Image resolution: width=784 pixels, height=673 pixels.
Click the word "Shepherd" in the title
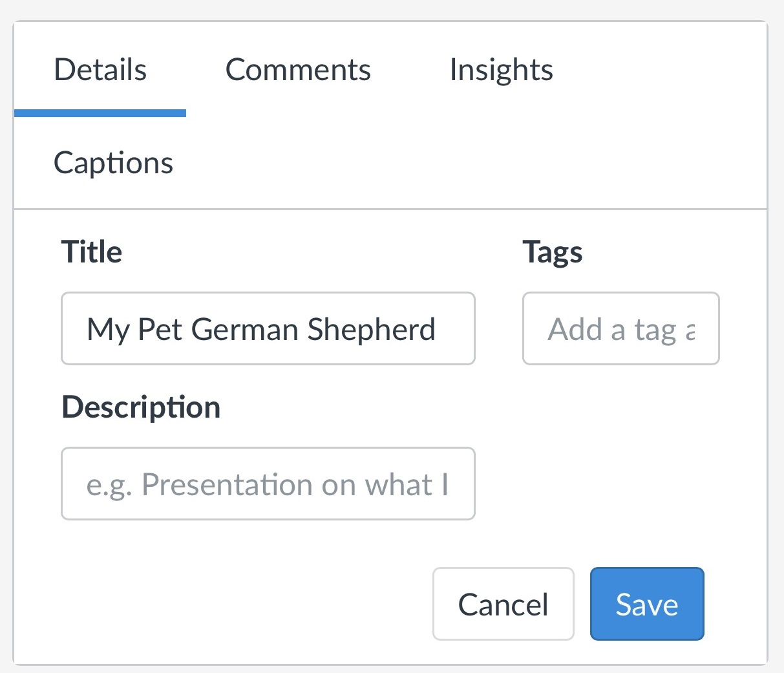(371, 329)
